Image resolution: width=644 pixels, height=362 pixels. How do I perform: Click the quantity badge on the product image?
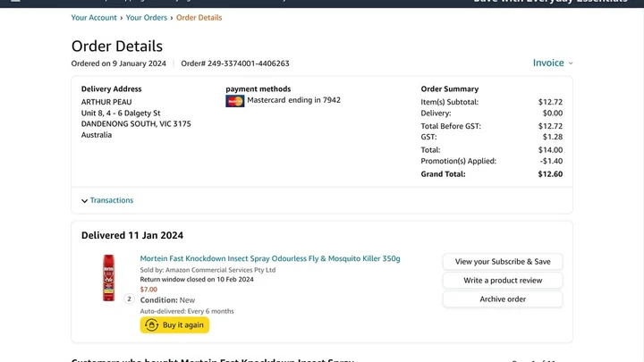(x=129, y=299)
